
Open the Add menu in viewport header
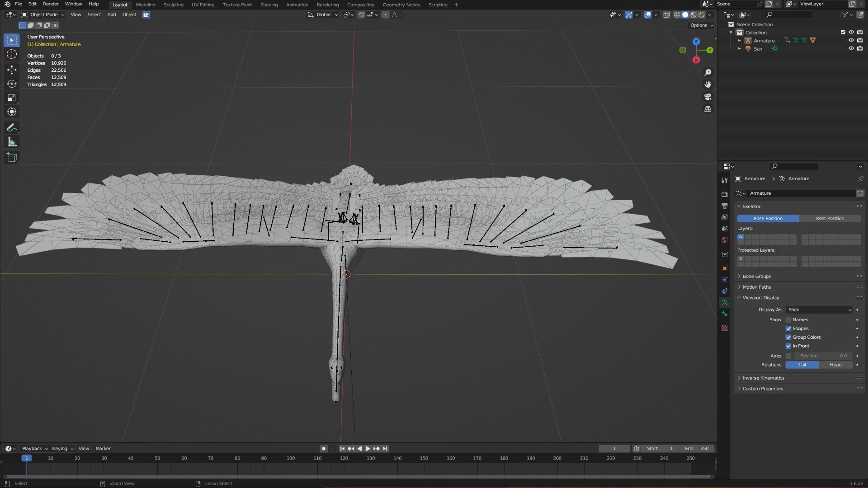tap(112, 14)
